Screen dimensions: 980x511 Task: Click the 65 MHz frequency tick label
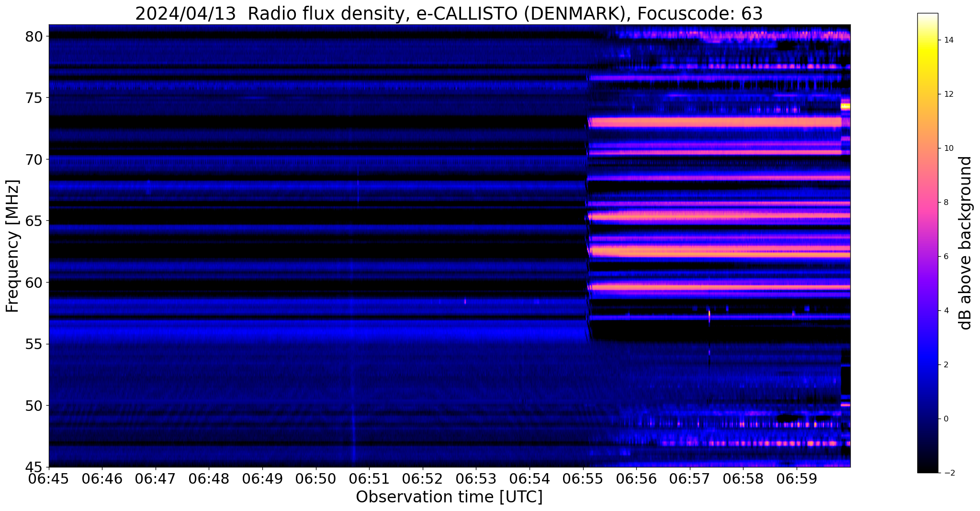click(x=34, y=221)
